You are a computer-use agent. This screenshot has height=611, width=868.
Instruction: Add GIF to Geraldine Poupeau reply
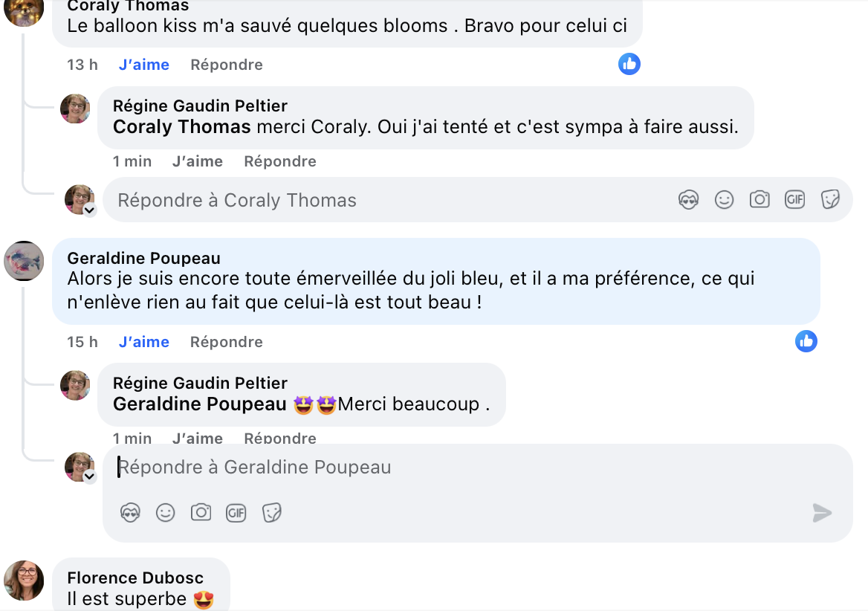click(236, 513)
